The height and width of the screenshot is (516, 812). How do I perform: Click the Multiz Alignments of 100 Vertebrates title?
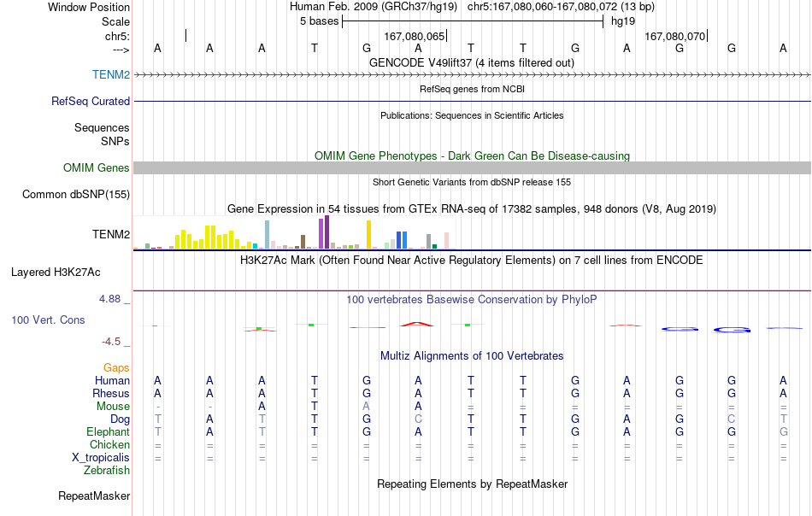click(472, 356)
